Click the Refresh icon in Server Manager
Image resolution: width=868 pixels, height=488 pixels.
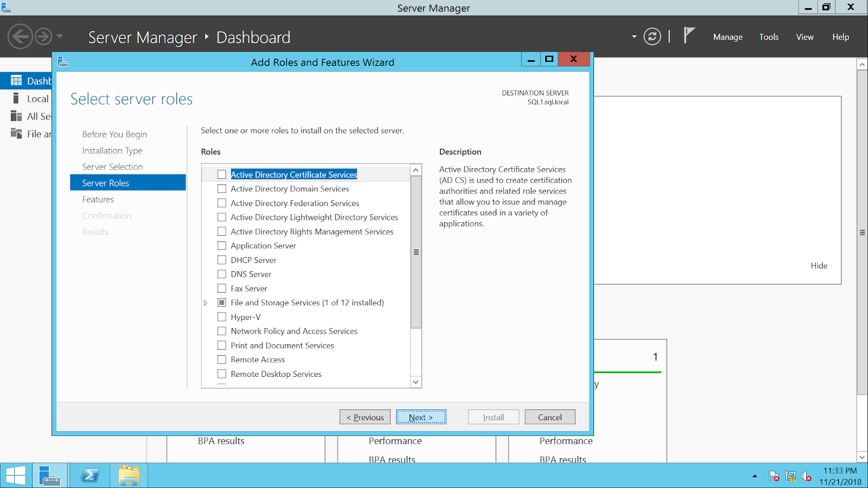[652, 36]
